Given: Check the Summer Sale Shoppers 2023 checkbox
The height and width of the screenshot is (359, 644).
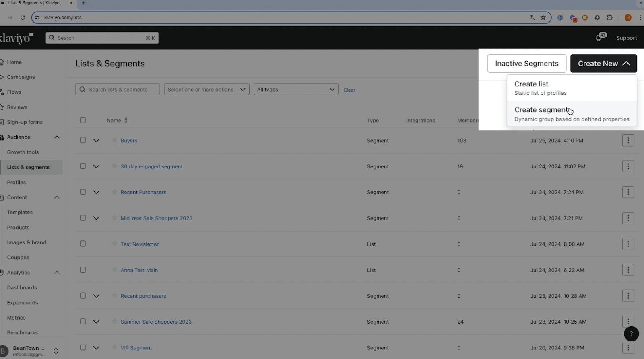Looking at the screenshot, I should tap(83, 322).
